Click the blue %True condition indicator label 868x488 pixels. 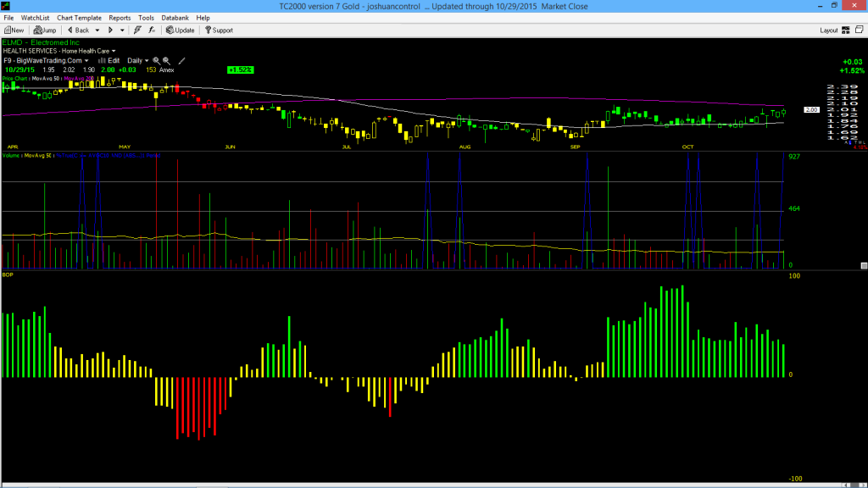[x=108, y=156]
